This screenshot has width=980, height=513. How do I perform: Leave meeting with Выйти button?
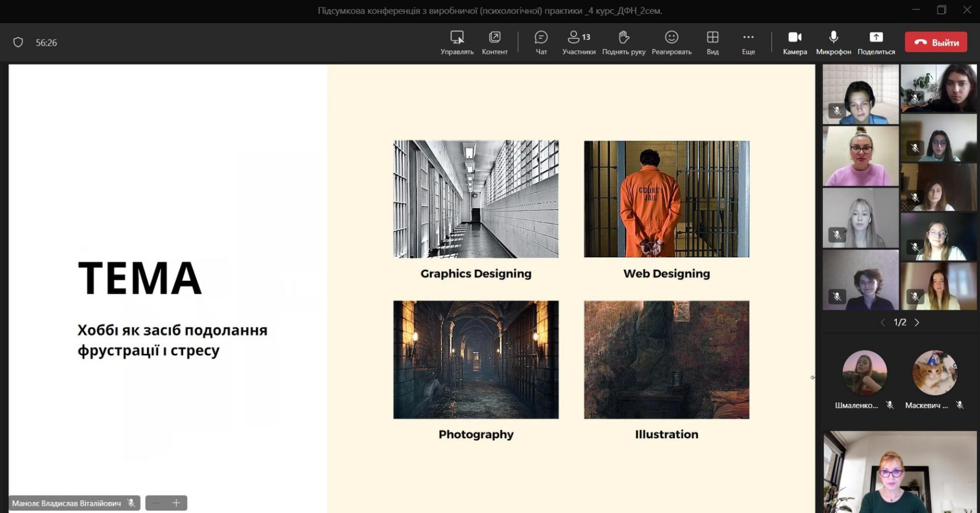point(936,42)
